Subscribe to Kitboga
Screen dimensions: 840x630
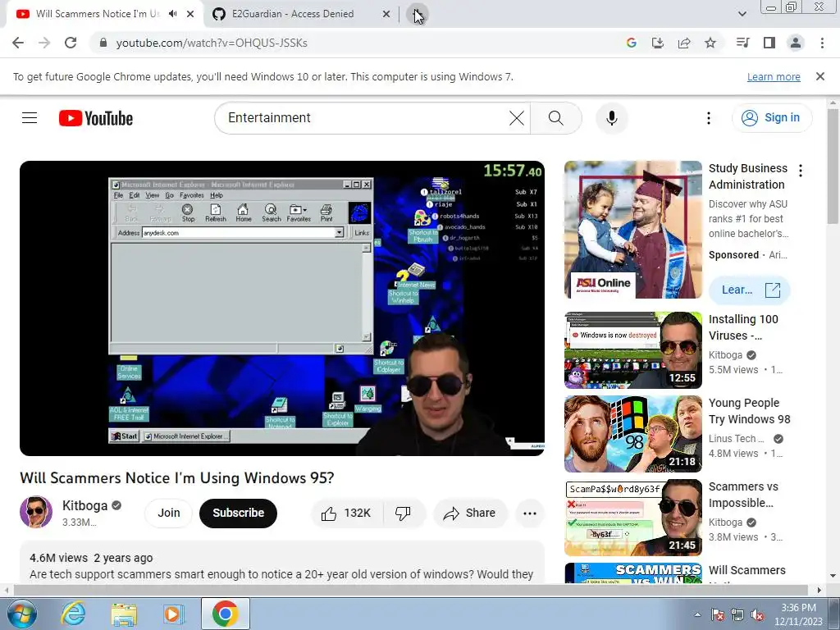tap(239, 514)
